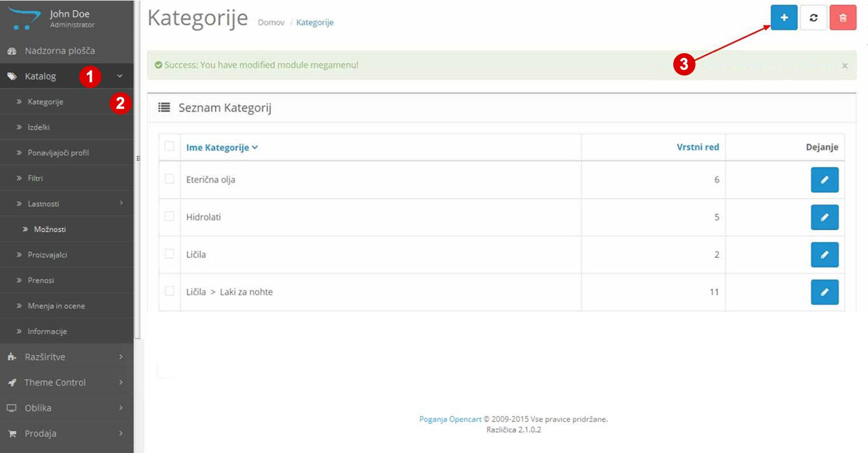Viewport: 868px width, 453px height.
Task: Go to Proizvajalci menu item
Action: click(x=47, y=254)
